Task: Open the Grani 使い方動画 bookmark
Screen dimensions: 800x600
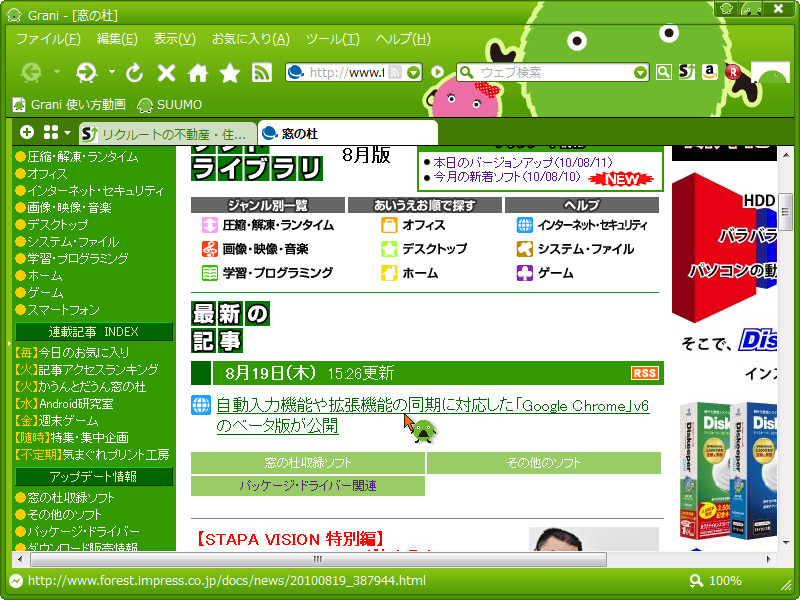Action: (x=69, y=105)
